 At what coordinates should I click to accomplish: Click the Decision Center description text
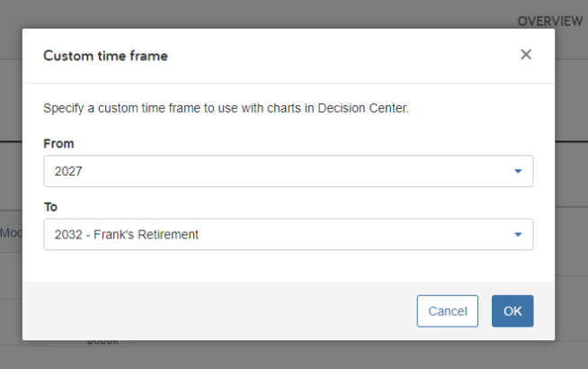coord(226,108)
